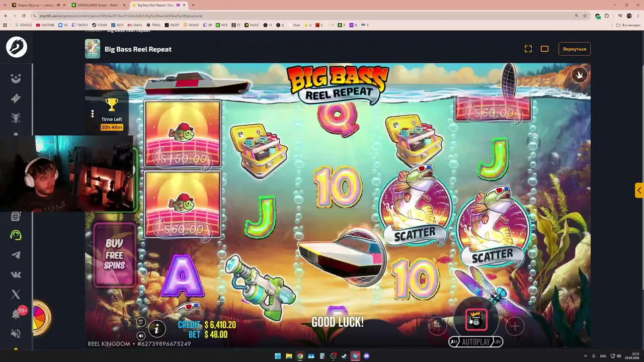
Task: Open the taskbar clock and date
Action: click(x=631, y=356)
